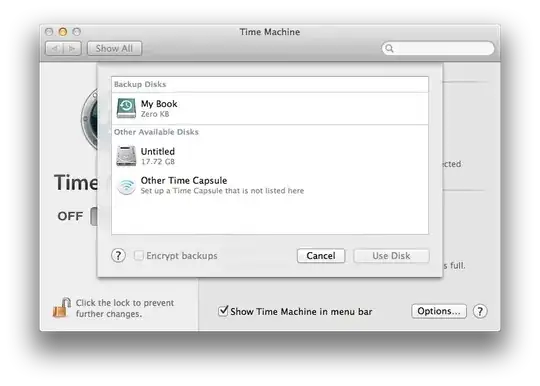Image resolution: width=540 pixels, height=386 pixels.
Task: Click the My Book Time Machine disk icon
Action: [x=126, y=108]
